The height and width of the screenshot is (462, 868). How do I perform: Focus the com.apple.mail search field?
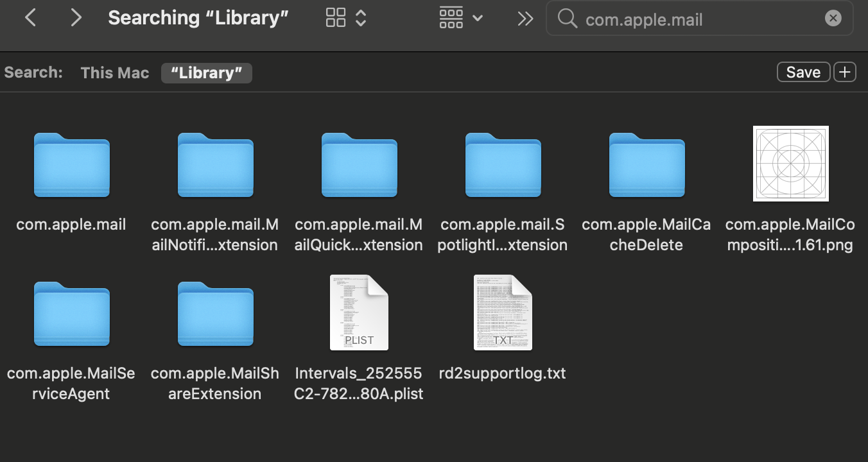pos(699,19)
